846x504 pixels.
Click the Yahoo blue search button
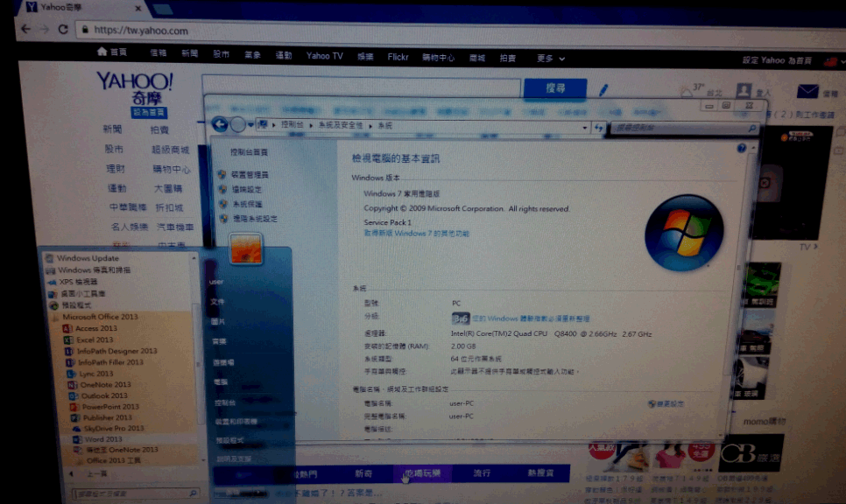click(x=555, y=87)
